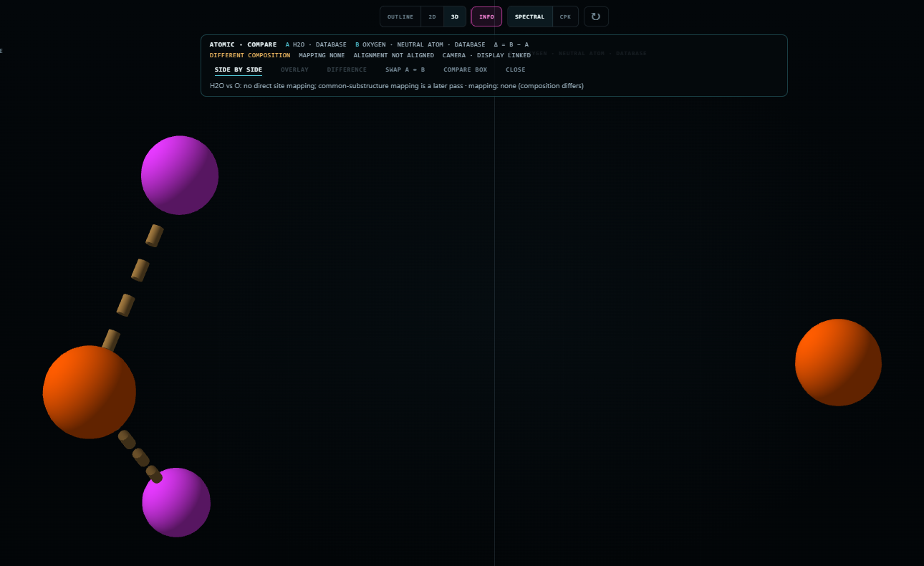Close the compare panel
Viewport: 924px width, 566px height.
coord(515,69)
